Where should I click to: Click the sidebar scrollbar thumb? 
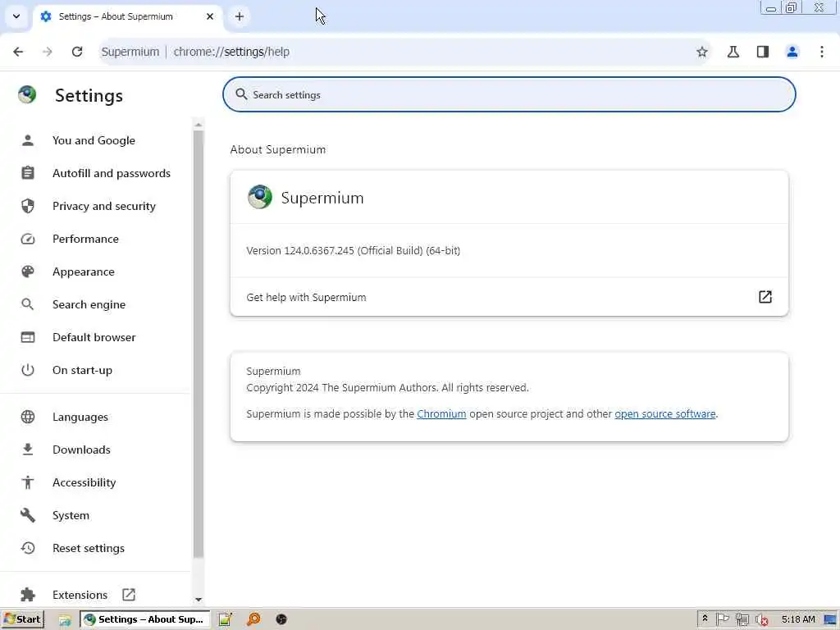tap(199, 344)
